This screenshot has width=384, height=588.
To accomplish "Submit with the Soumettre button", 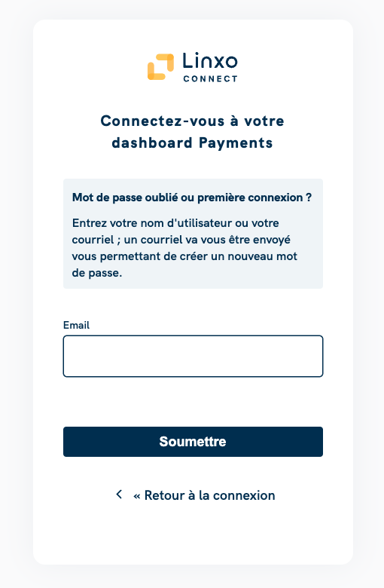I will pyautogui.click(x=193, y=441).
